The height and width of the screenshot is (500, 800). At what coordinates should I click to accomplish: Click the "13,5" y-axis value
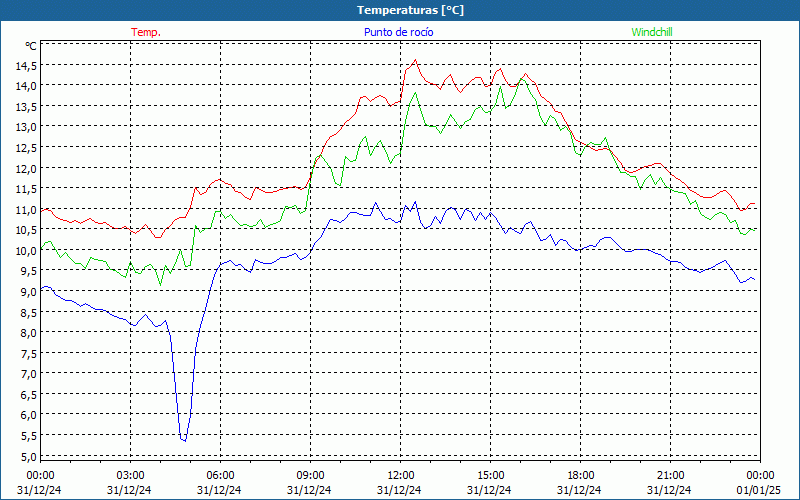27,107
